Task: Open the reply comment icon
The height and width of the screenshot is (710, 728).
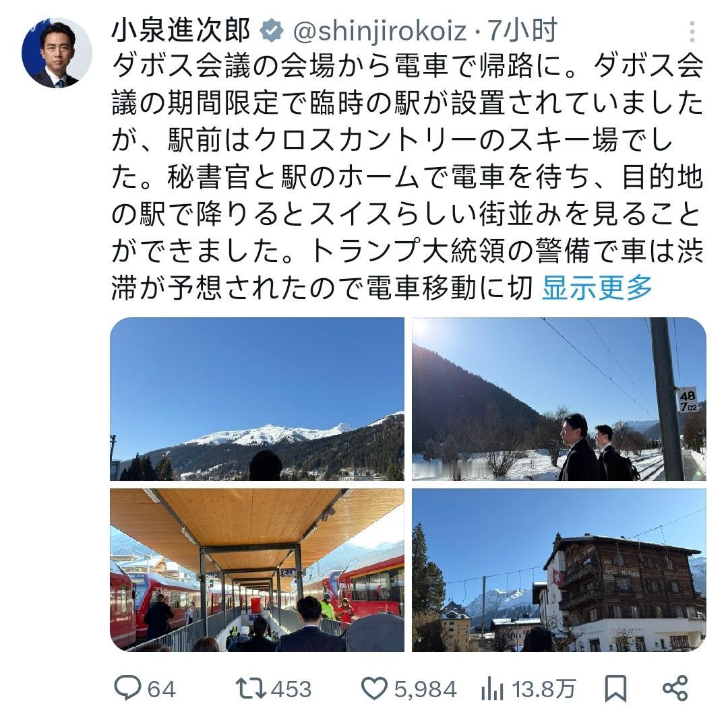Action: (127, 688)
